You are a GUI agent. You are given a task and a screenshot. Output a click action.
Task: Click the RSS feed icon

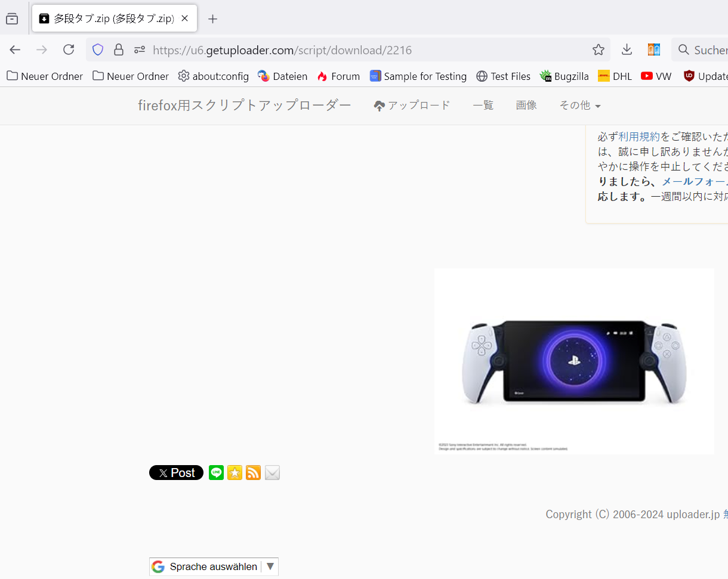pos(254,473)
